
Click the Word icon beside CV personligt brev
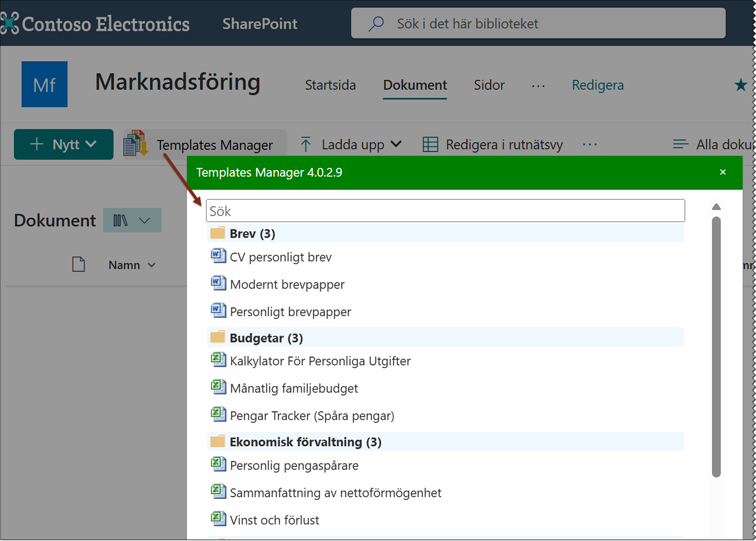pyautogui.click(x=218, y=256)
